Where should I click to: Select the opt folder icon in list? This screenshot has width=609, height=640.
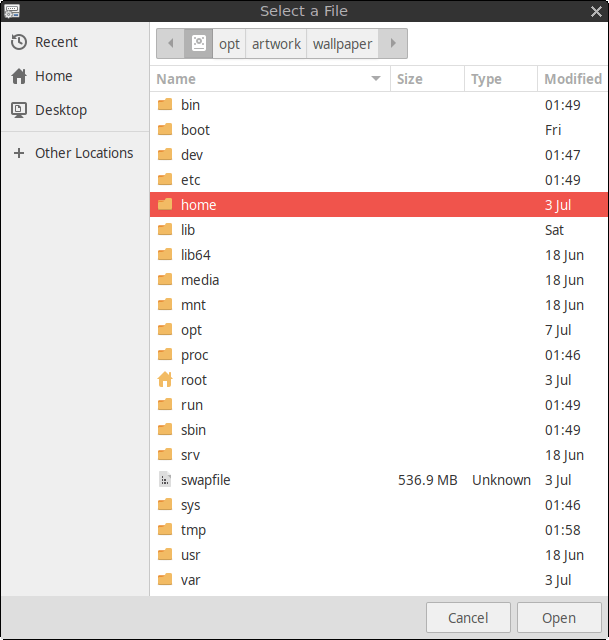[165, 329]
